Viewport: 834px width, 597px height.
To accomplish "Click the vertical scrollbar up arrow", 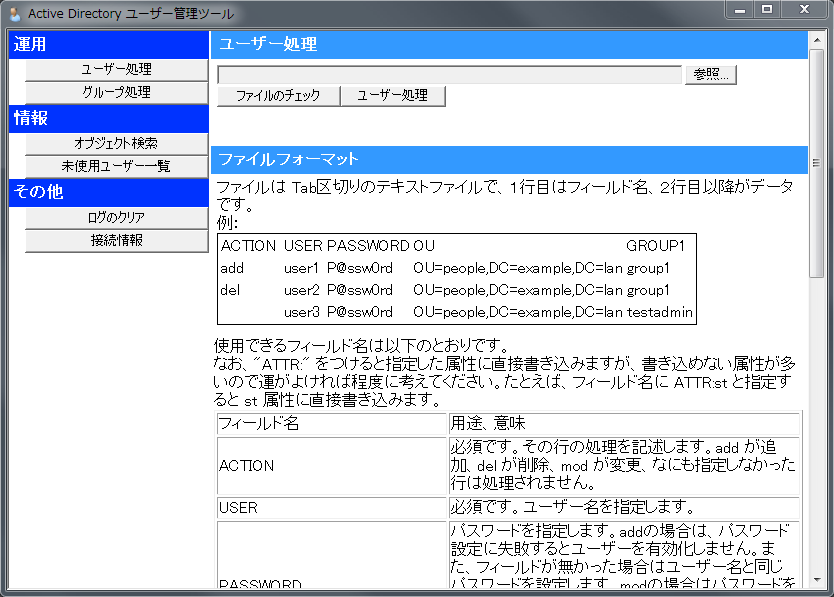I will 816,40.
